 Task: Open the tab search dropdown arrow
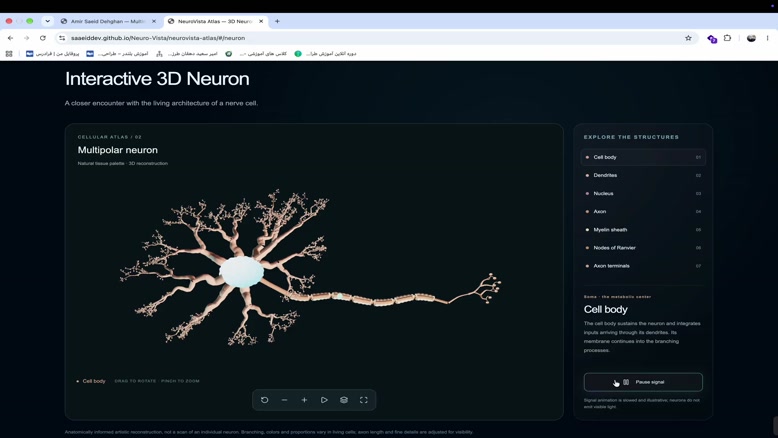47,21
